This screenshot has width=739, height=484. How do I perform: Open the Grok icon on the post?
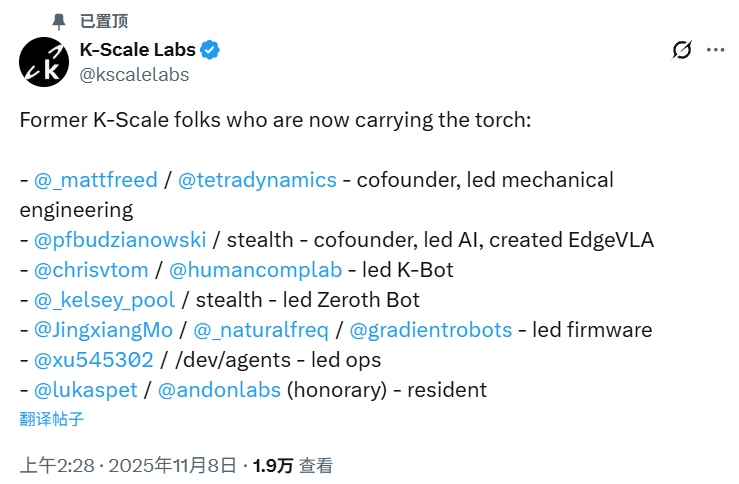682,50
